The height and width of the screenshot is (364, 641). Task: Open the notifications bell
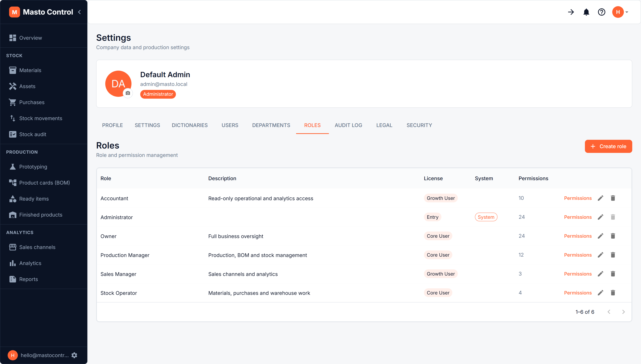tap(586, 12)
